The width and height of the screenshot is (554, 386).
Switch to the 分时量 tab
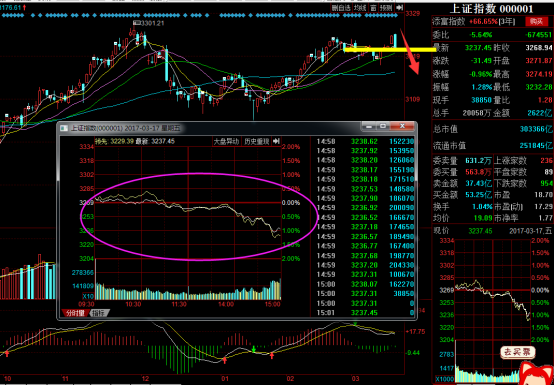tap(75, 313)
